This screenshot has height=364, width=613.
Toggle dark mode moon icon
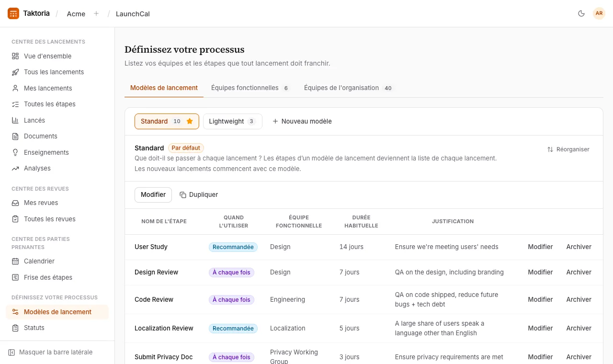coord(581,13)
